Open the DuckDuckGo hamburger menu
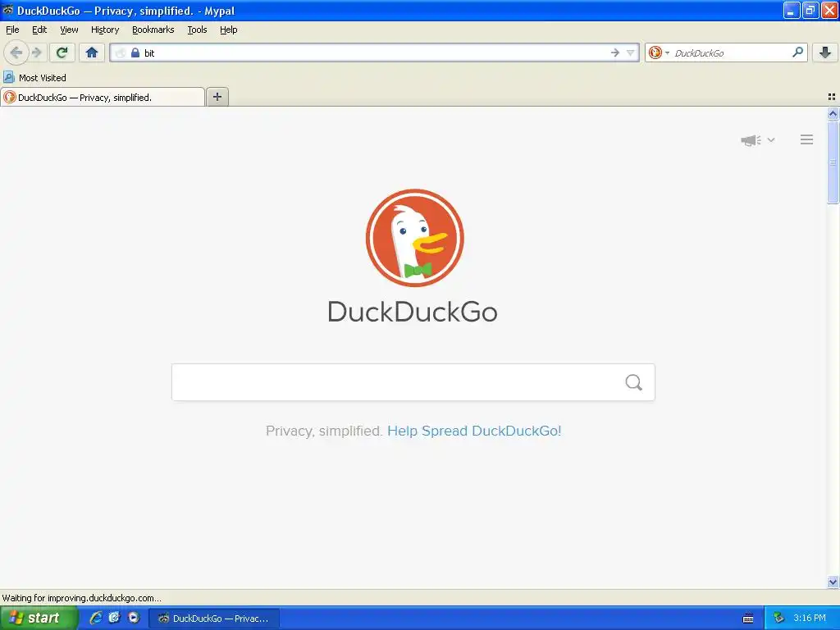The height and width of the screenshot is (630, 840). [x=807, y=139]
